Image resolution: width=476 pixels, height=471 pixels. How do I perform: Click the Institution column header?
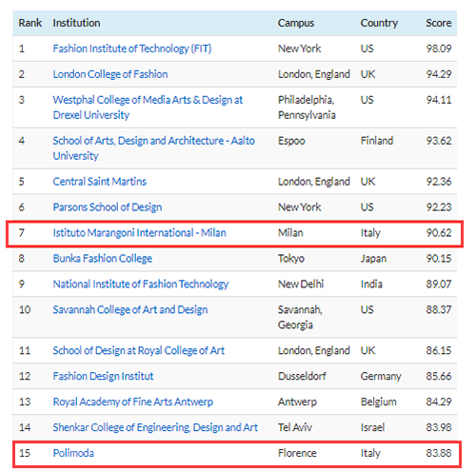point(76,23)
